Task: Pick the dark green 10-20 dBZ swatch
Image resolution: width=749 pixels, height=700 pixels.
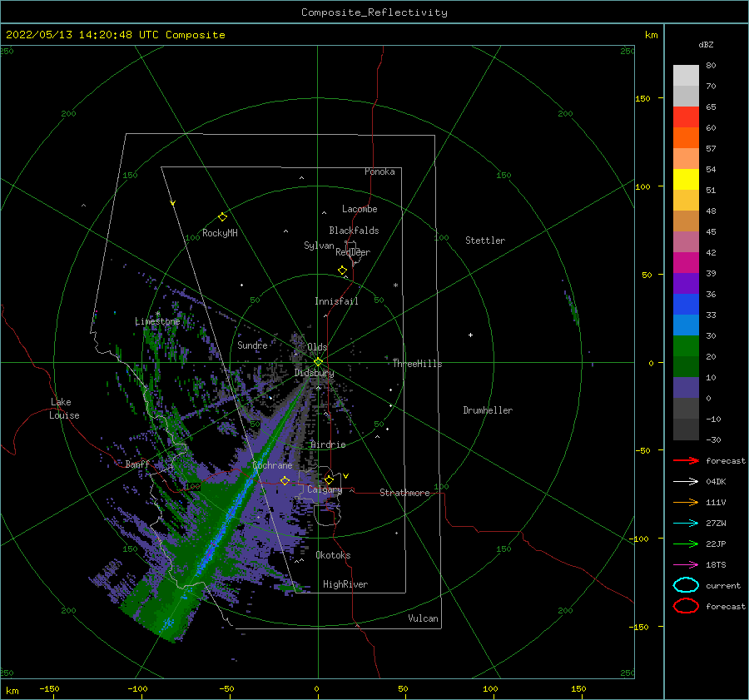Action: (686, 367)
